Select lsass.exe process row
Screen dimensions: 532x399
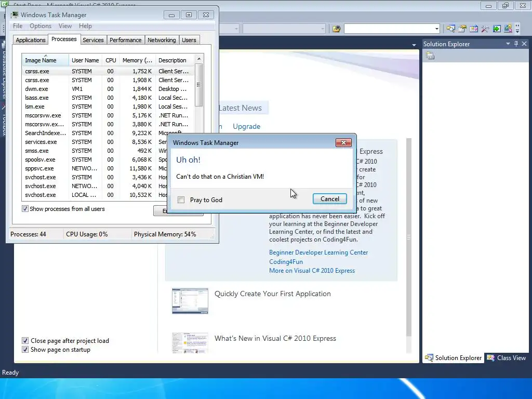[108, 98]
